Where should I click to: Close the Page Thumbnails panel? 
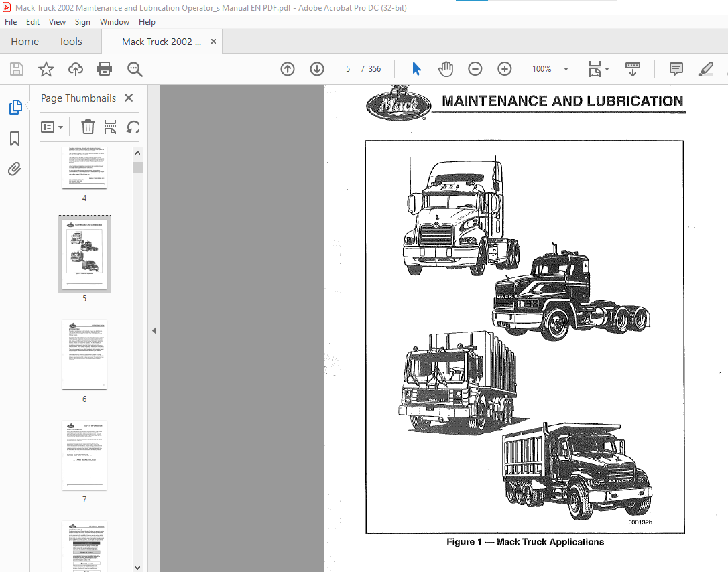coord(129,98)
